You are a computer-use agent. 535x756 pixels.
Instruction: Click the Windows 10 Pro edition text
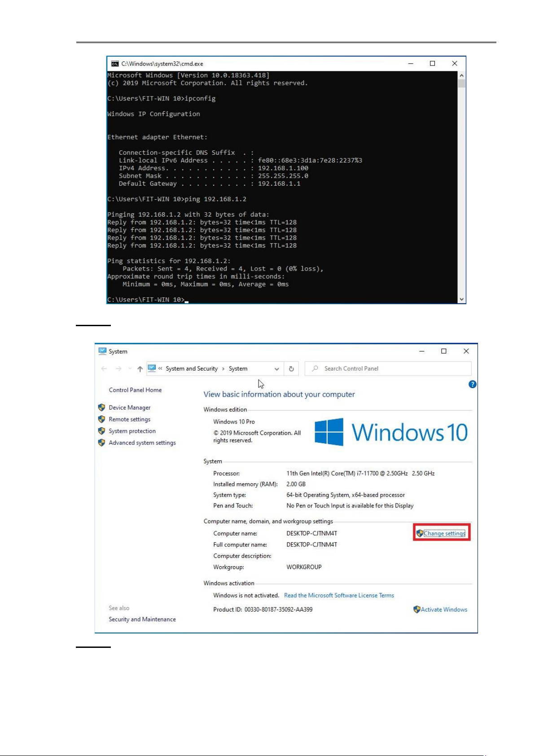click(x=234, y=422)
